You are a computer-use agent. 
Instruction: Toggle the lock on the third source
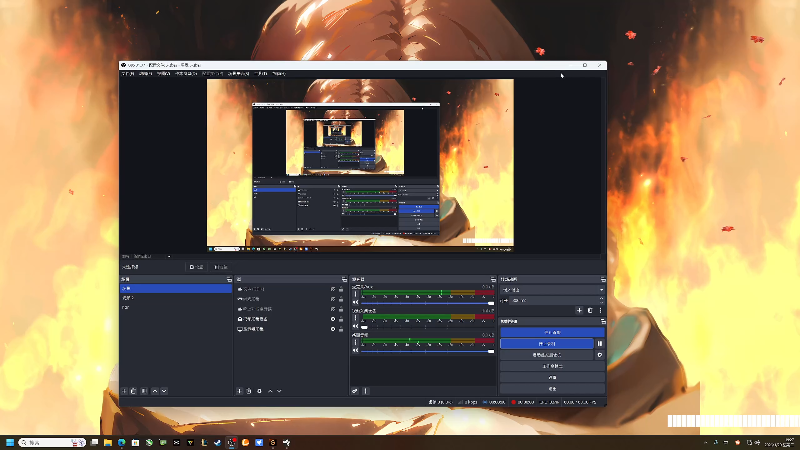click(x=341, y=309)
